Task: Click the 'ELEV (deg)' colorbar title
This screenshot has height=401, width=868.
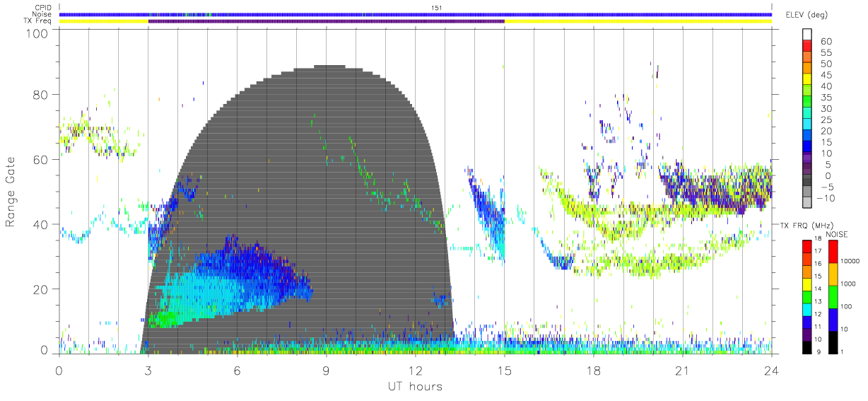Action: tap(806, 14)
